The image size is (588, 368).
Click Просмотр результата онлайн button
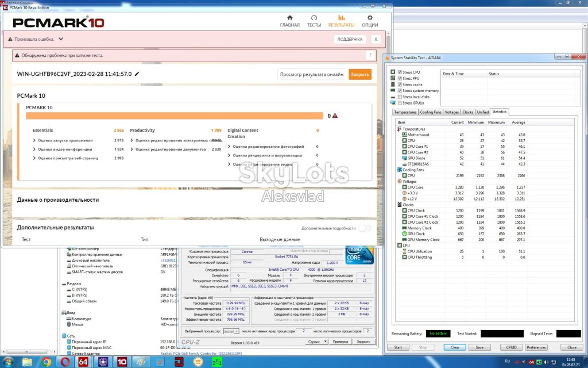pos(312,74)
